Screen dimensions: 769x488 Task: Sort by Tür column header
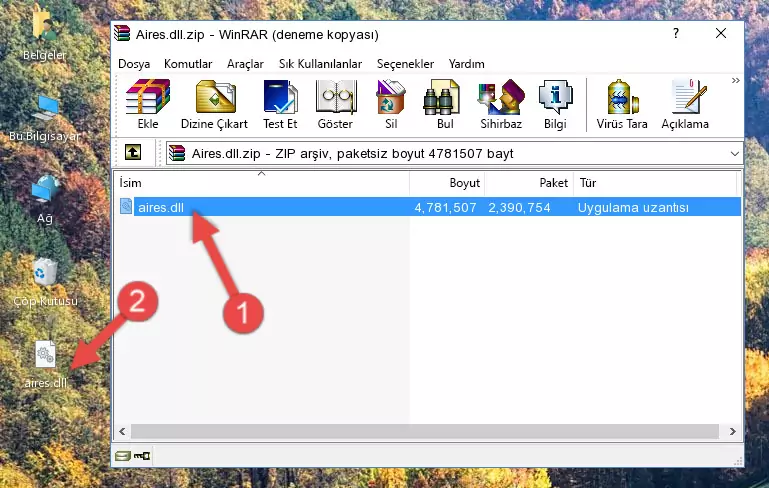(655, 183)
